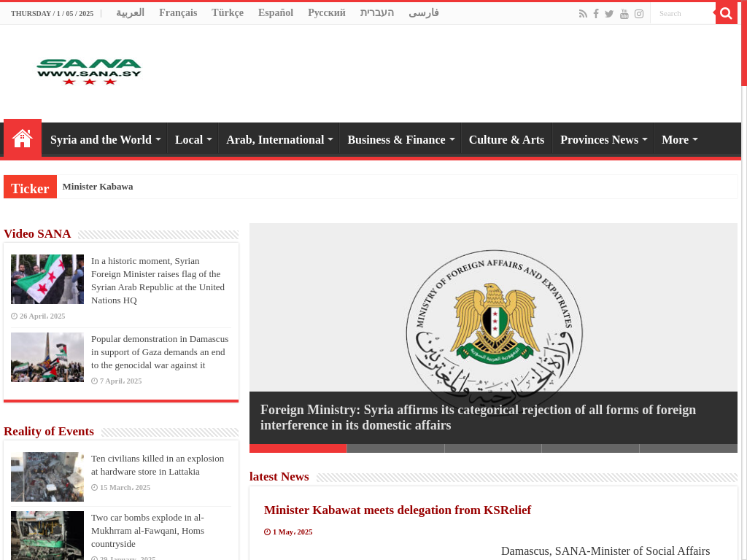Switch to the Persian language version
Viewport: 747px width, 560px height.
point(424,13)
